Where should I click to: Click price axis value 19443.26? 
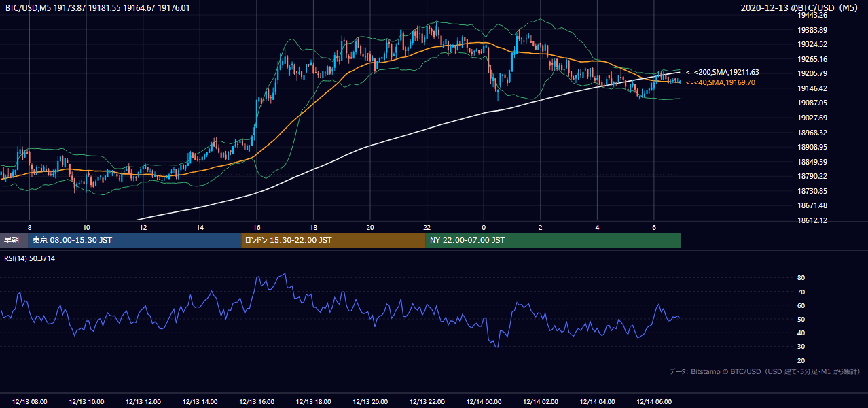click(x=812, y=15)
